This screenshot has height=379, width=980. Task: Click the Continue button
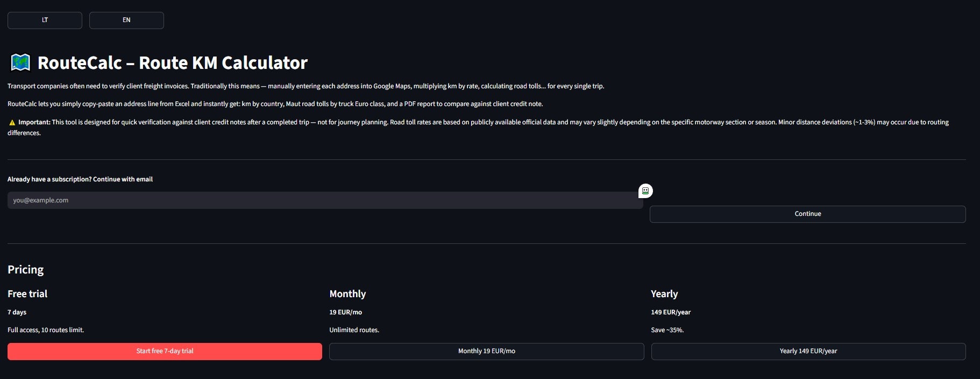(807, 214)
